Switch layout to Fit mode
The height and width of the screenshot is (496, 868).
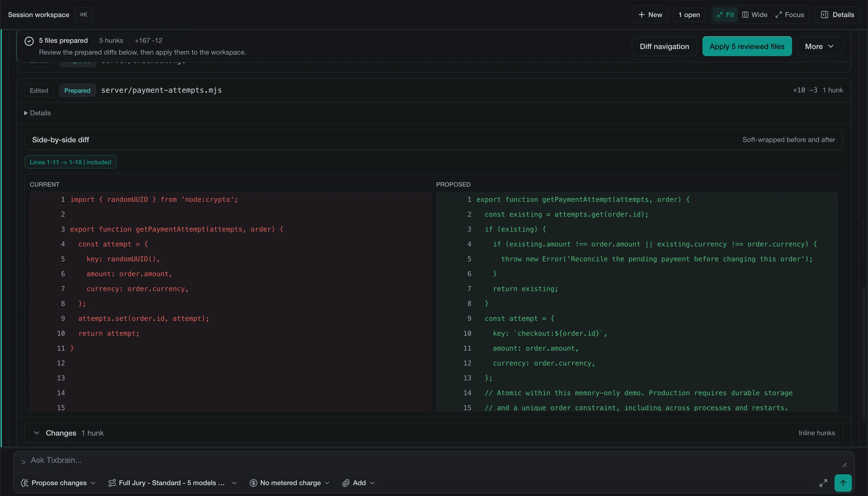(725, 15)
